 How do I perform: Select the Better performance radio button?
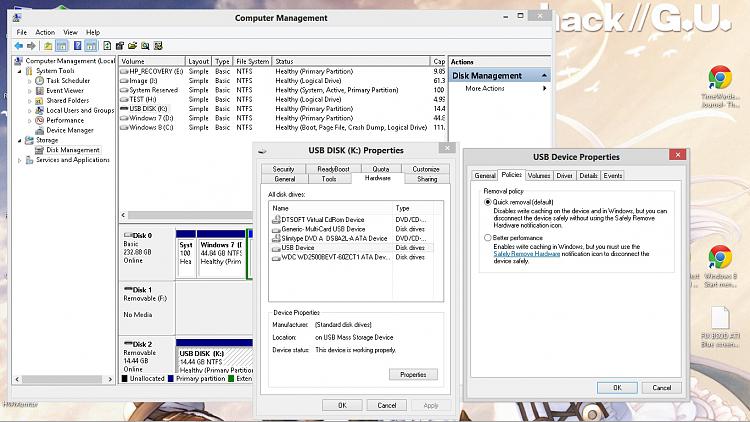[487, 238]
